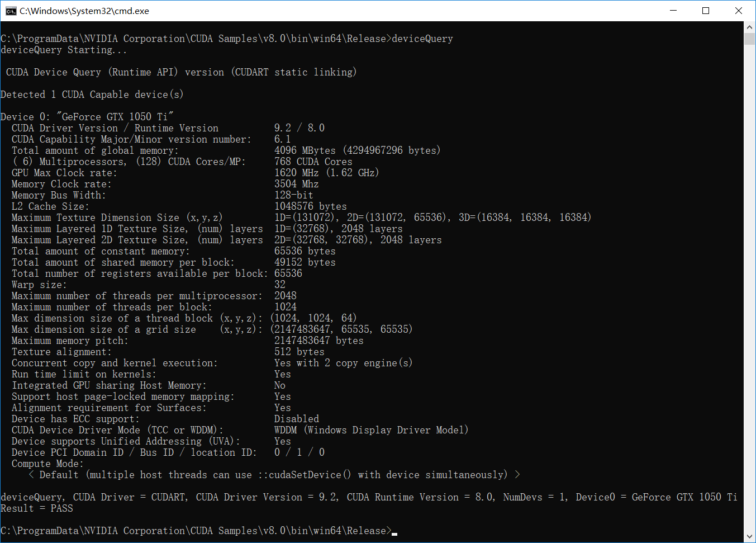Image resolution: width=756 pixels, height=543 pixels.
Task: Click the device name "GeForce GTX 1050 Ti" in the Device 0 line
Action: (x=115, y=117)
